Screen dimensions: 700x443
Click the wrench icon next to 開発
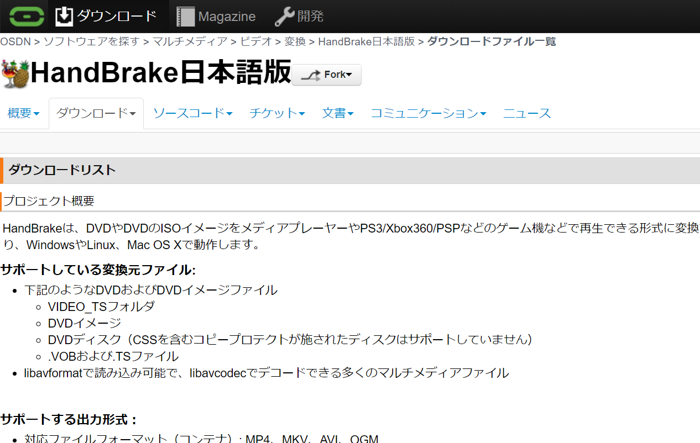pos(284,17)
